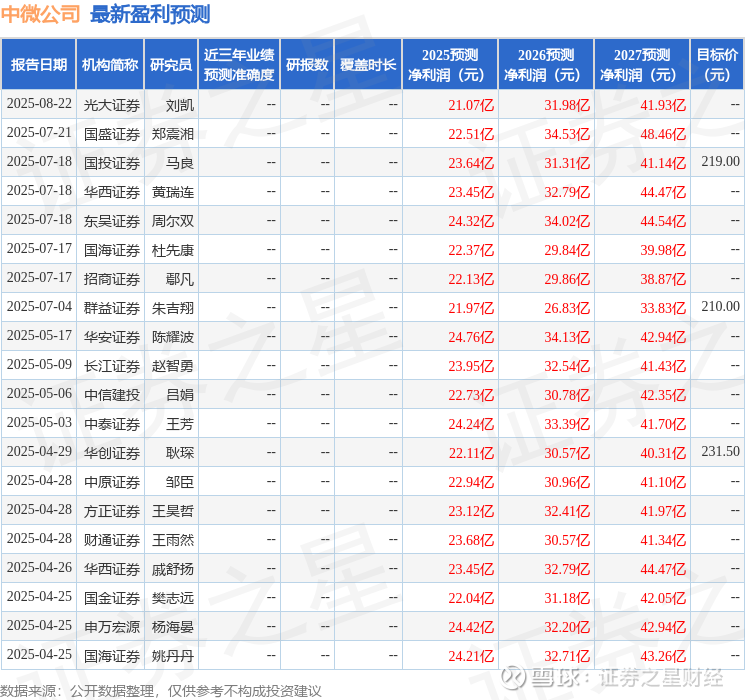Viewport: 745px width, 700px height.
Task: Click analyst name 戚舒扬
Action: 173,569
